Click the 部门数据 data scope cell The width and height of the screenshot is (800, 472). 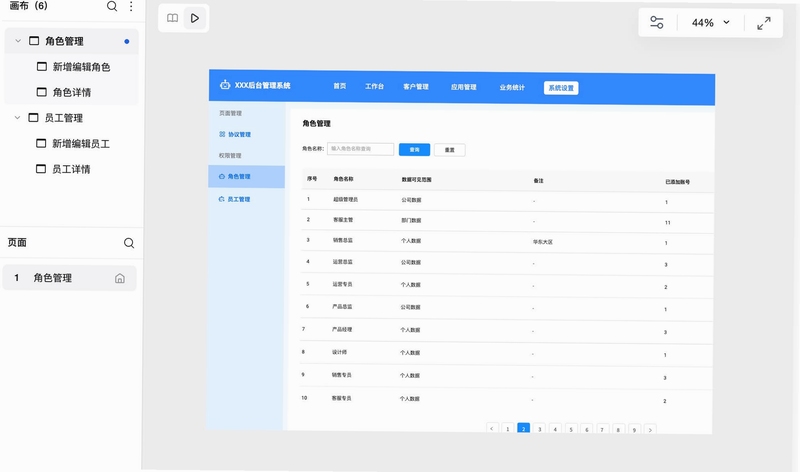[x=411, y=220]
